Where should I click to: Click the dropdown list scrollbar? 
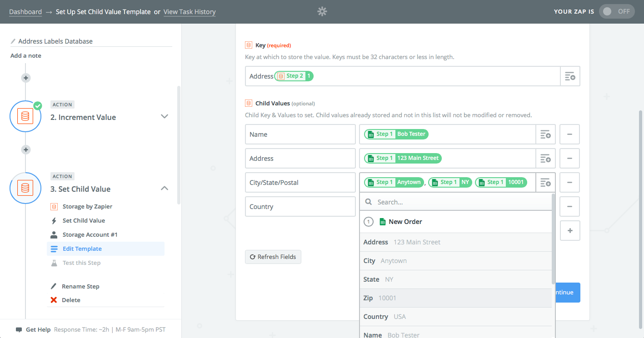point(553,239)
